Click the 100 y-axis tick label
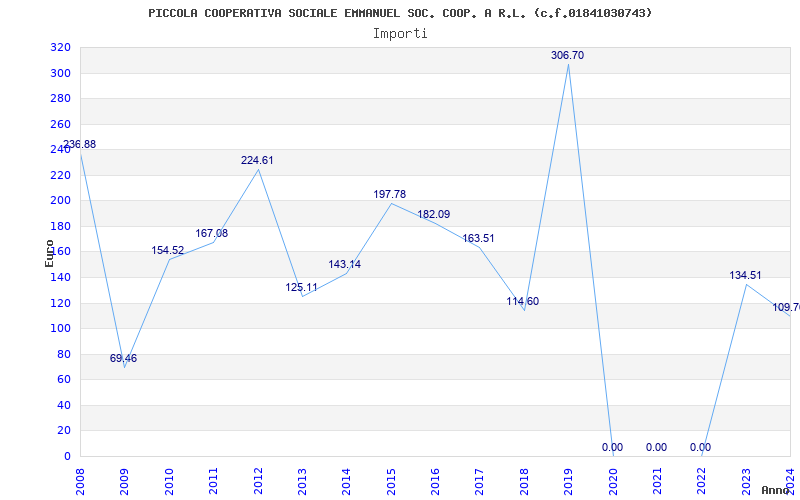The width and height of the screenshot is (800, 500). [x=60, y=329]
